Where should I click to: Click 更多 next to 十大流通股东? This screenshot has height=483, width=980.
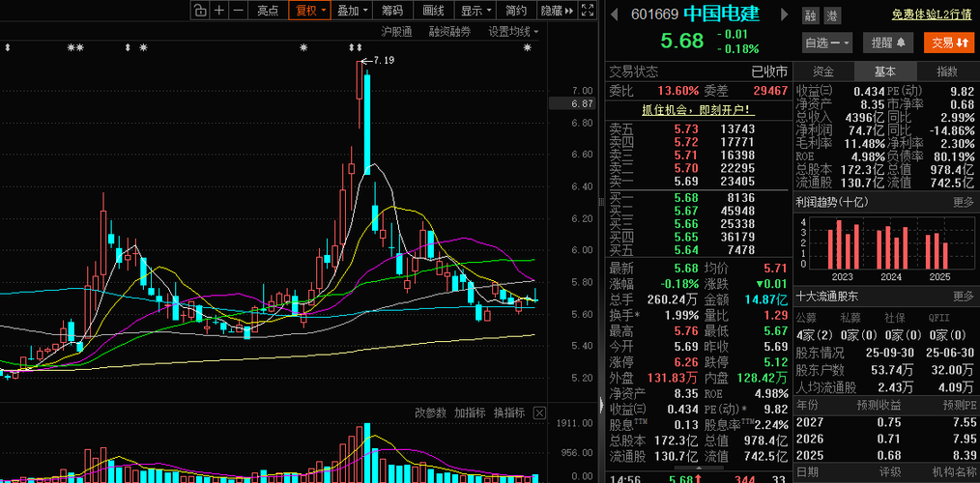pos(964,297)
